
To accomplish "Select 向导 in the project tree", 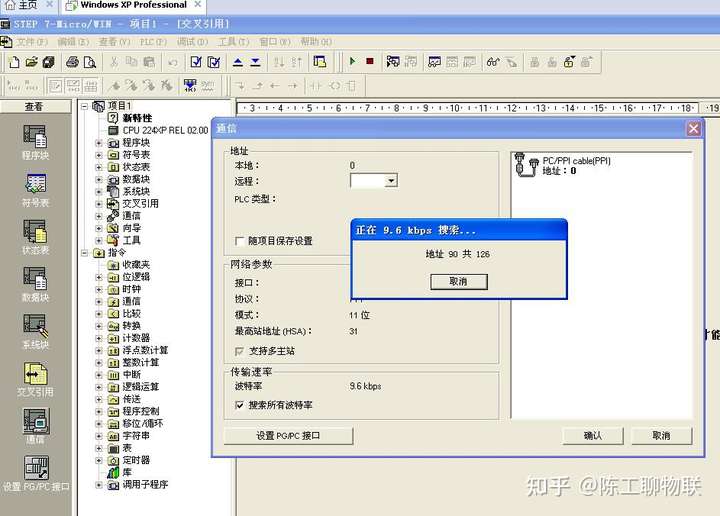I will pos(131,228).
